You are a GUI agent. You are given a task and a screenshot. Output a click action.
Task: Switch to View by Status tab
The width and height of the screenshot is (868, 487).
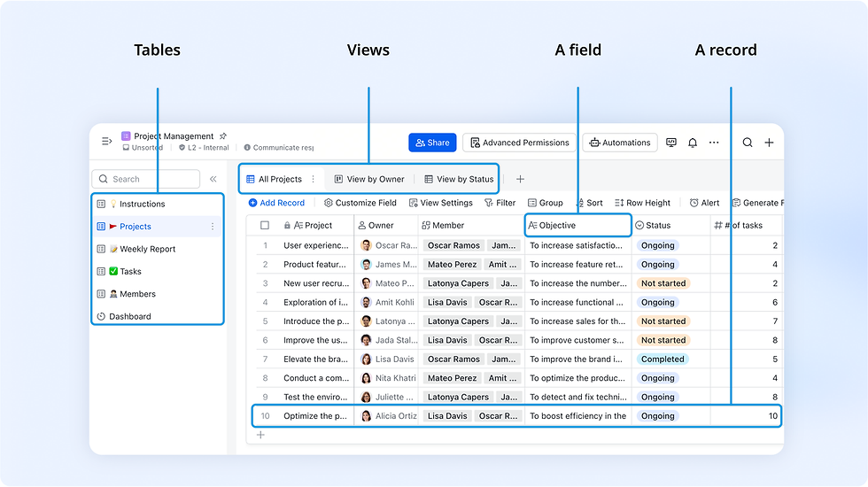tap(459, 179)
